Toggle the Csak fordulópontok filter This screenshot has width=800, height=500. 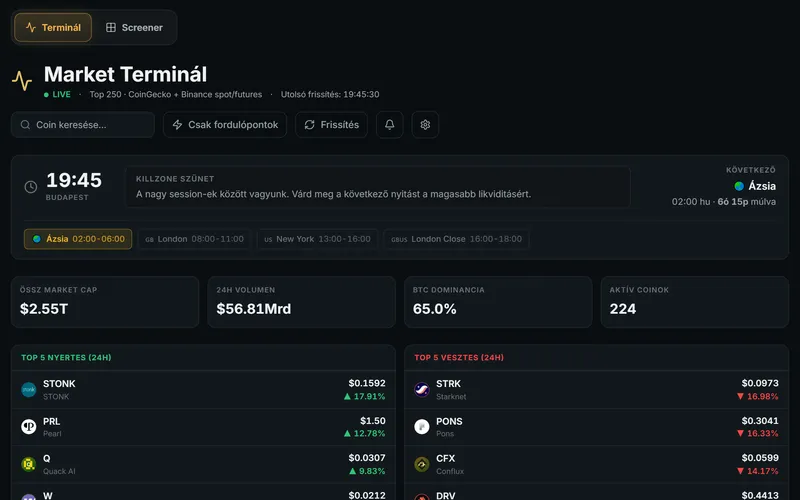pyautogui.click(x=225, y=125)
